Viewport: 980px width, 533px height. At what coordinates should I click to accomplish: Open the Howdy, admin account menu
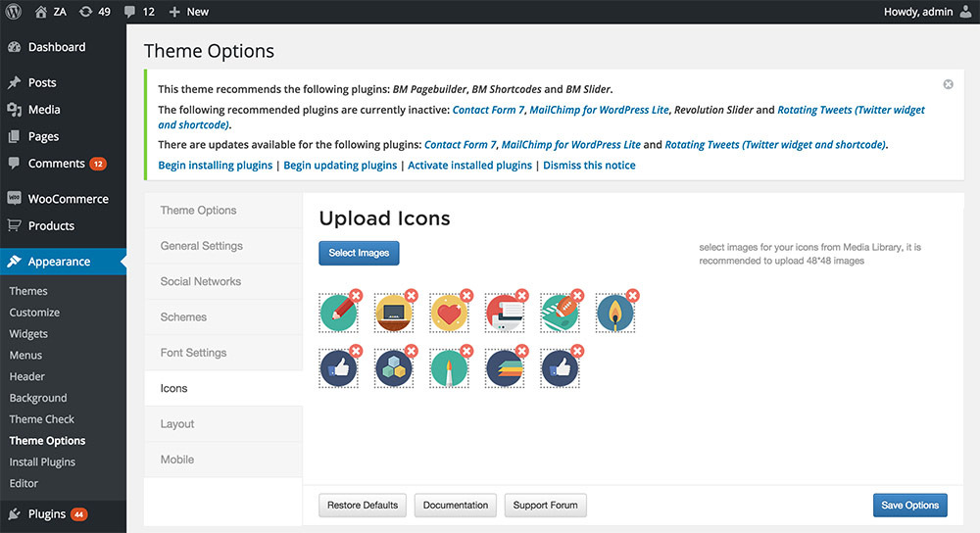[x=917, y=12]
